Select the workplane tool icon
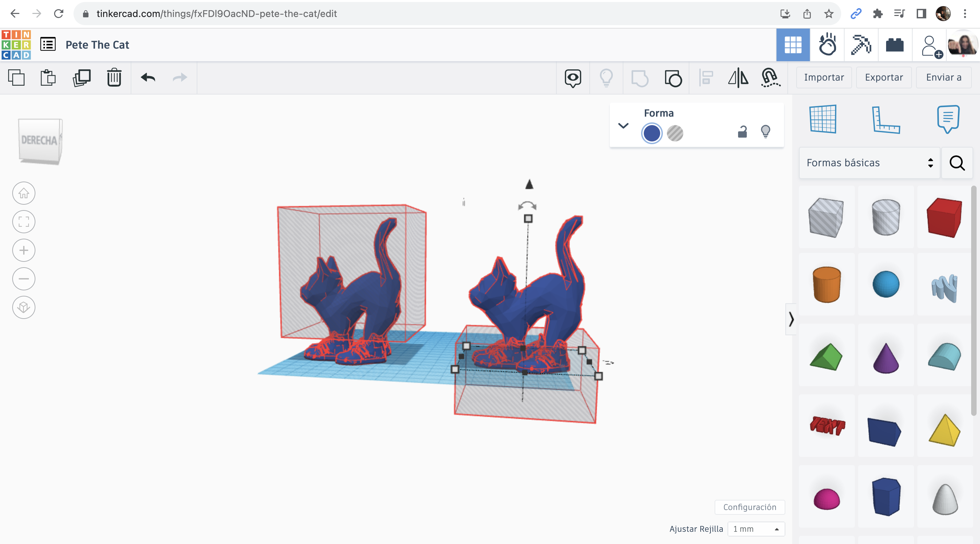The image size is (980, 544). pos(823,119)
